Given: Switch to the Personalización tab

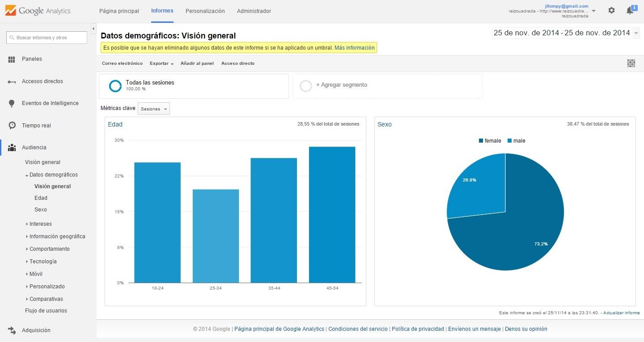Looking at the screenshot, I should tap(205, 11).
